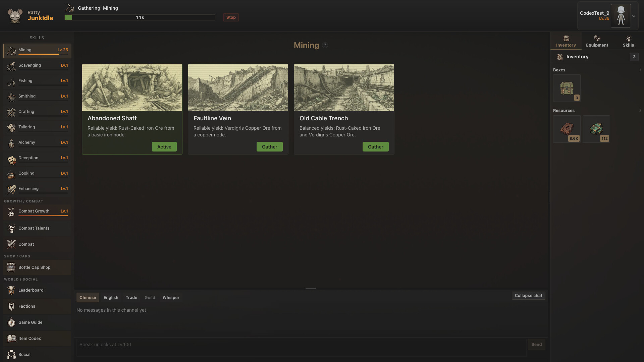Screen dimensions: 644x362
Task: Click the Ratty JunkIdle logo
Action: 30,15
